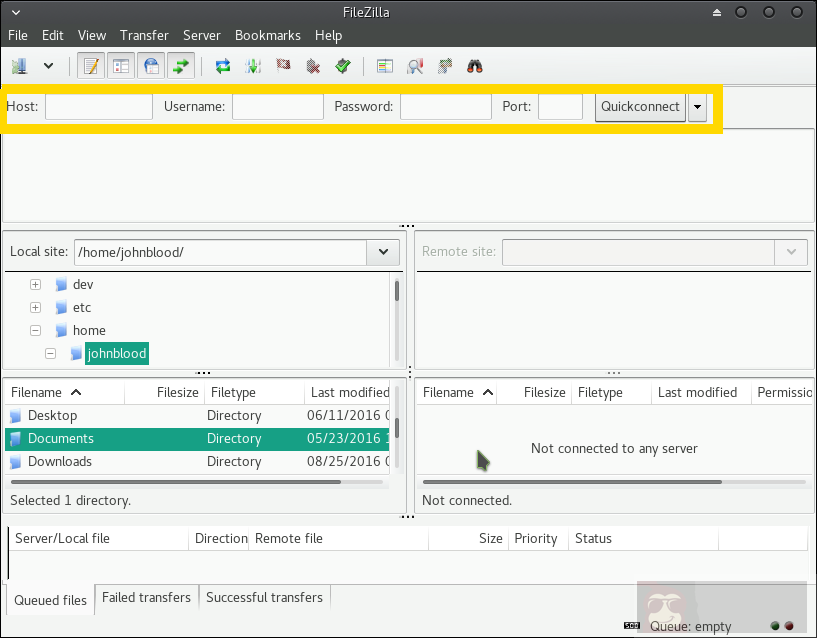This screenshot has height=638, width=817.
Task: Click the Quickconnect button
Action: tap(640, 107)
